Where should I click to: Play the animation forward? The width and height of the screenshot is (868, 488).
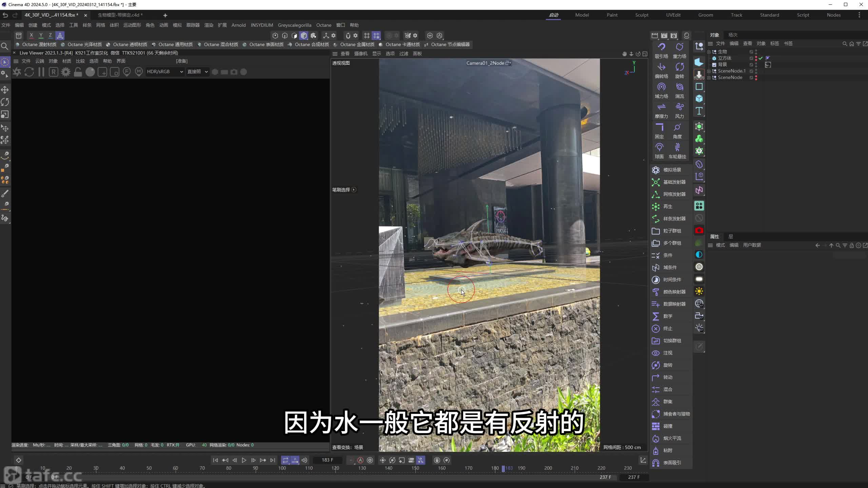(x=244, y=460)
